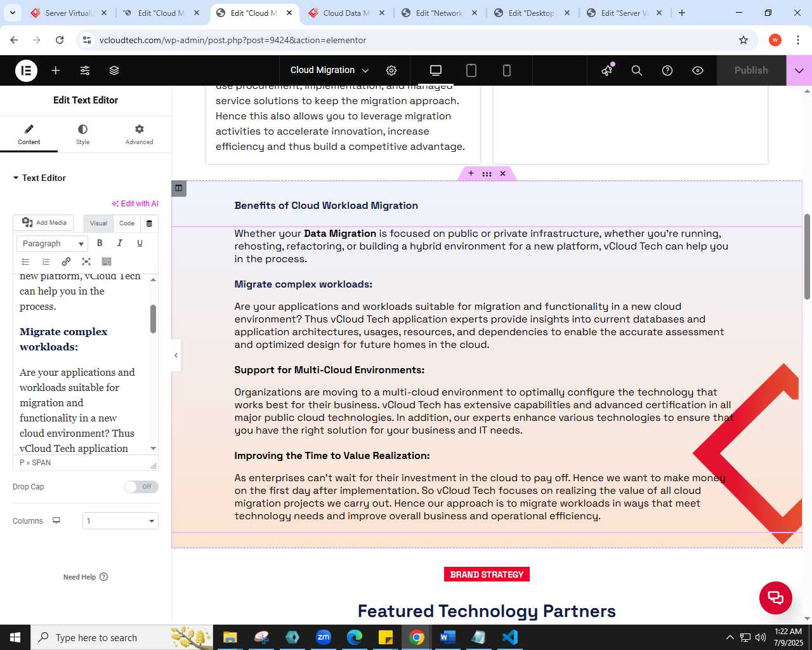Toggle bold formatting in text editor
This screenshot has height=650, width=812.
[x=100, y=243]
